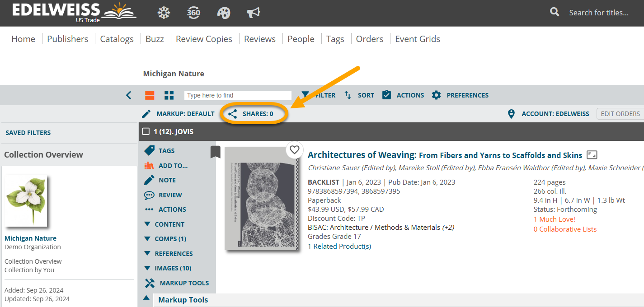Screen dimensions: 644x307
Task: Open 1 Related Product(s) link
Action: pyautogui.click(x=339, y=247)
